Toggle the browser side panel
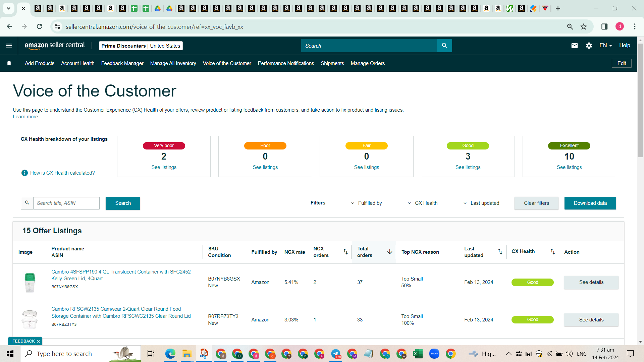644x362 pixels. 604,26
